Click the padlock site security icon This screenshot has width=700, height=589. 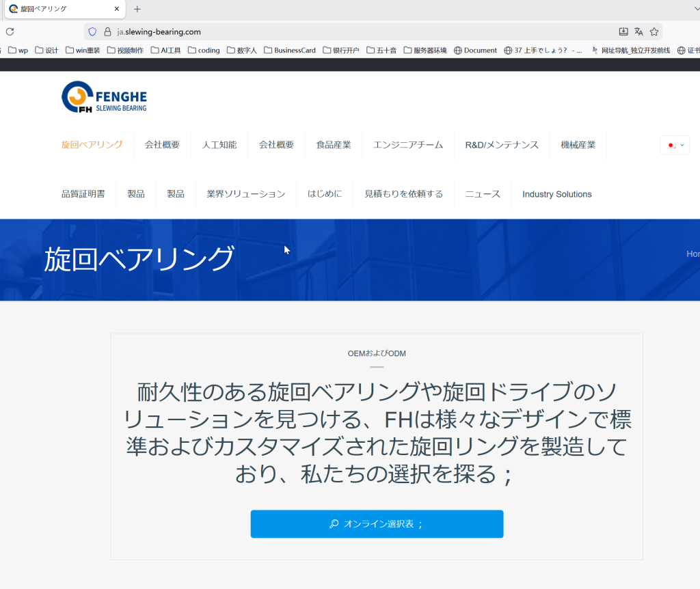click(x=107, y=31)
